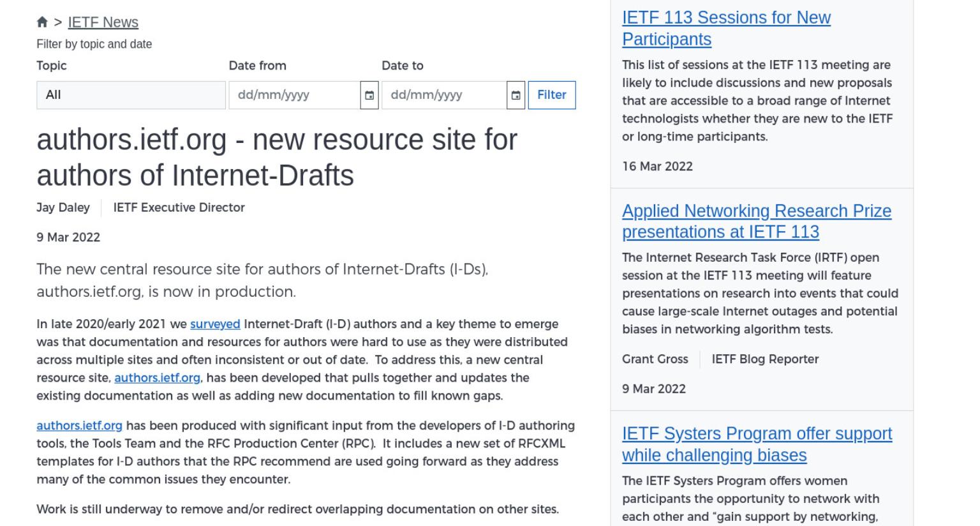This screenshot has height=526, width=980.
Task: Click the article headline about authors.ietf.org
Action: coord(277,157)
